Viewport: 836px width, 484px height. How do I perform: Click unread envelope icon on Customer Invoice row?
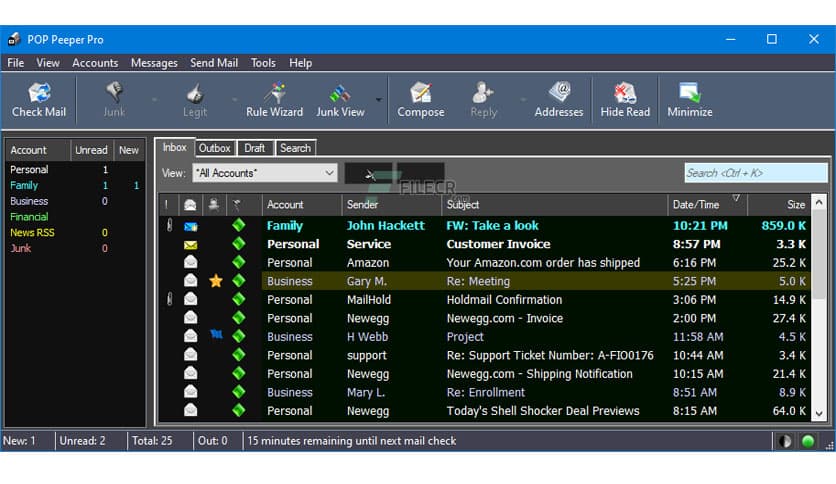pyautogui.click(x=190, y=245)
